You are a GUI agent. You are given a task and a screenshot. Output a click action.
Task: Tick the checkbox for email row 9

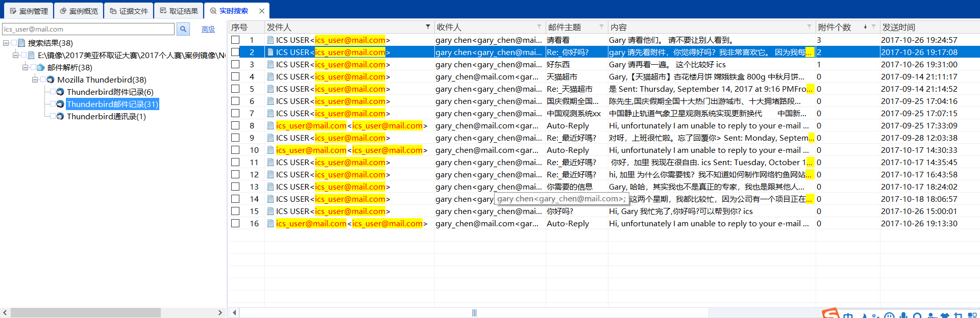235,138
